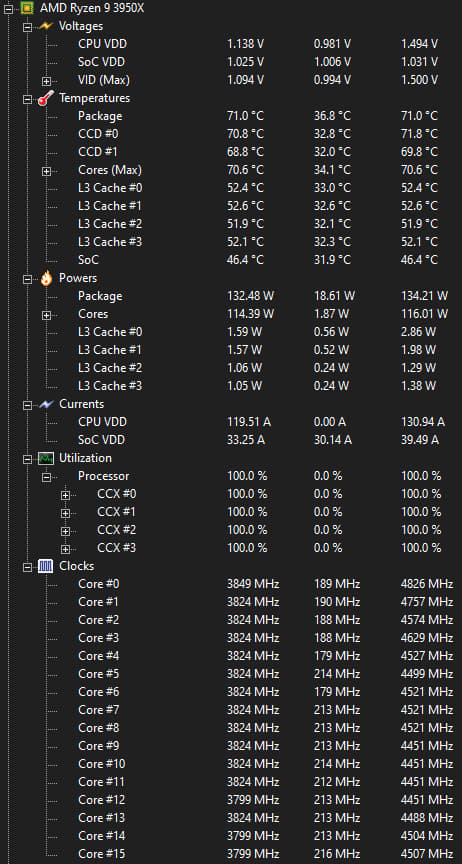Select the CCD #0 temperature row

[x=257, y=134]
